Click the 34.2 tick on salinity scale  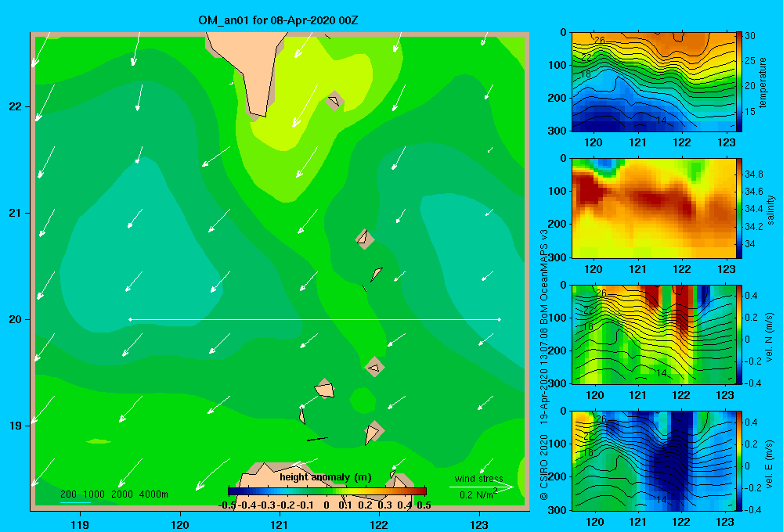click(x=753, y=227)
